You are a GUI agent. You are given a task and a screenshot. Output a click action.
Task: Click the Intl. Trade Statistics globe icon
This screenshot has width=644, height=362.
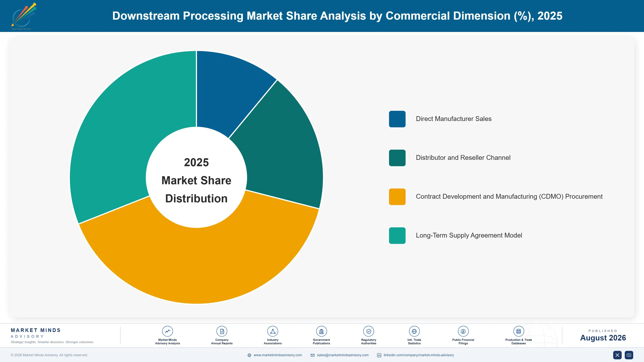click(414, 331)
